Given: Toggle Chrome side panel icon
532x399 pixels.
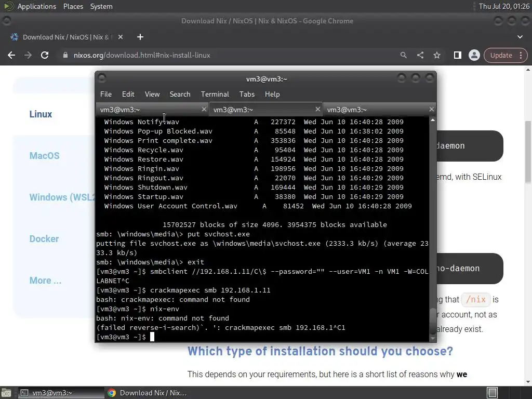Looking at the screenshot, I should point(457,55).
